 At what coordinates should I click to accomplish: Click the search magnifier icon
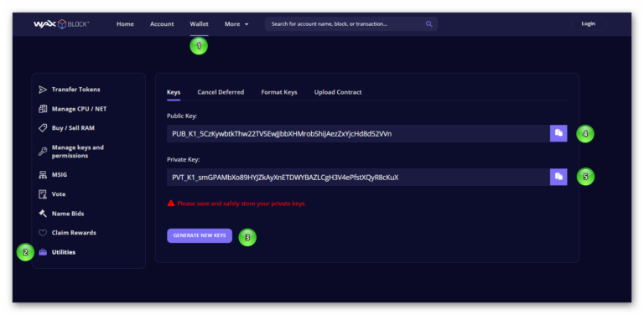[428, 24]
